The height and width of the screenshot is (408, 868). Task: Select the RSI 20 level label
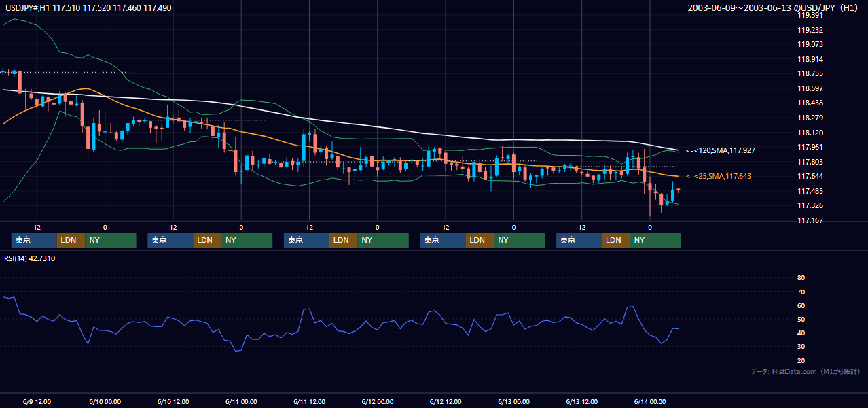click(801, 360)
